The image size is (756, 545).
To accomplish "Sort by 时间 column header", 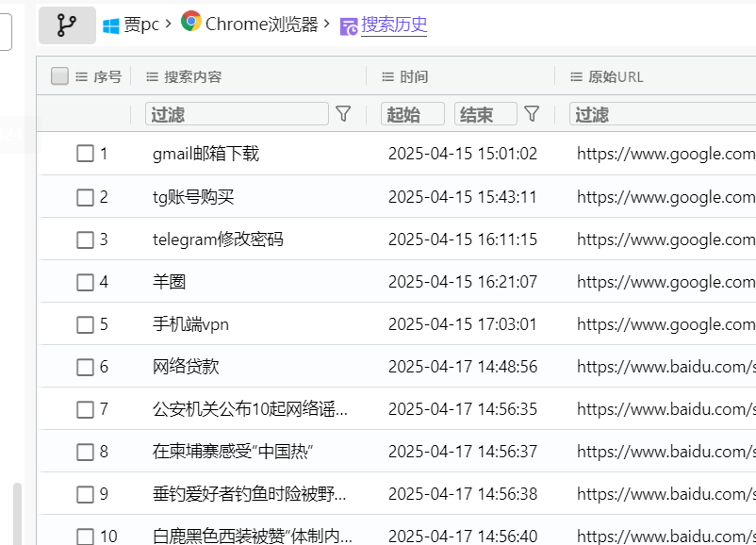I will [414, 76].
